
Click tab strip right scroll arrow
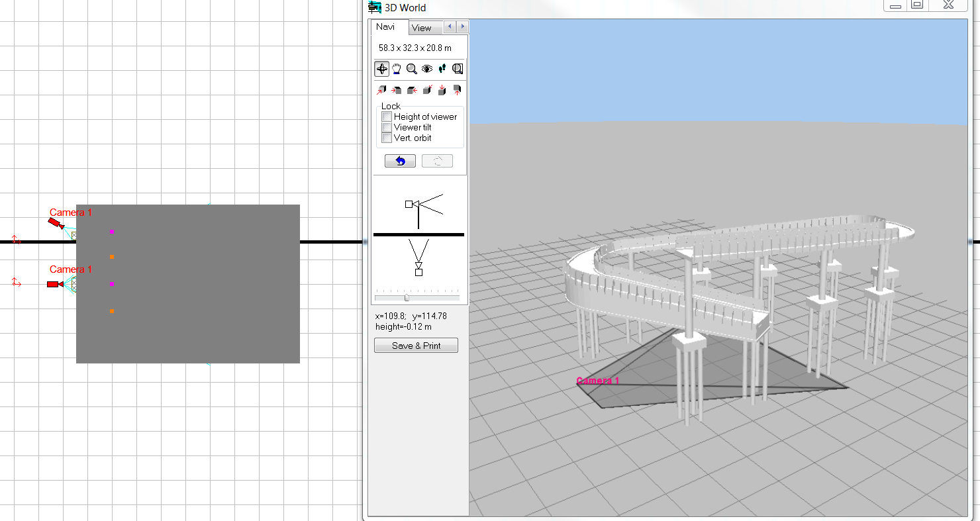tap(462, 26)
